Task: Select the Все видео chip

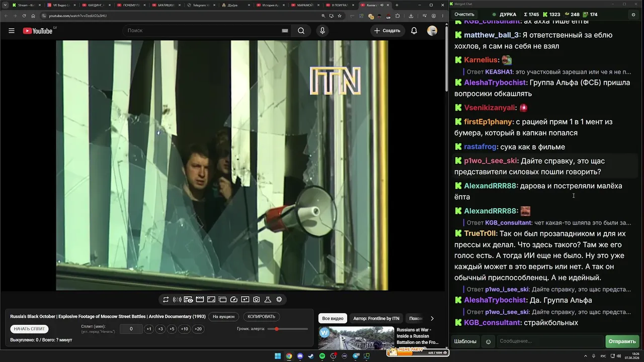Action: pyautogui.click(x=333, y=318)
